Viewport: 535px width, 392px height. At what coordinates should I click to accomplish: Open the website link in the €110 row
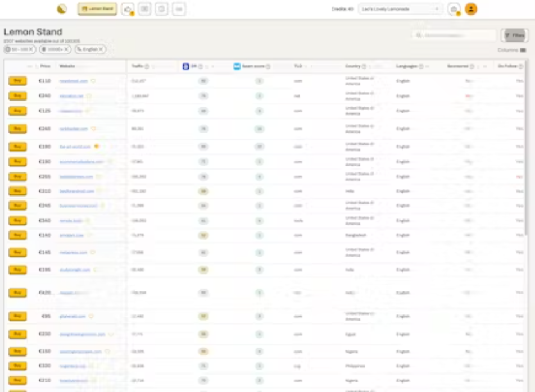point(74,81)
